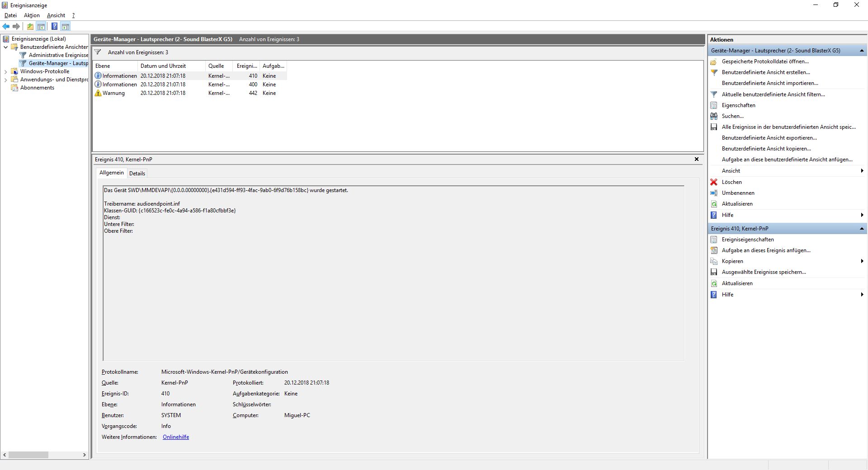Sort by Ebene column header
868x470 pixels.
pos(115,66)
